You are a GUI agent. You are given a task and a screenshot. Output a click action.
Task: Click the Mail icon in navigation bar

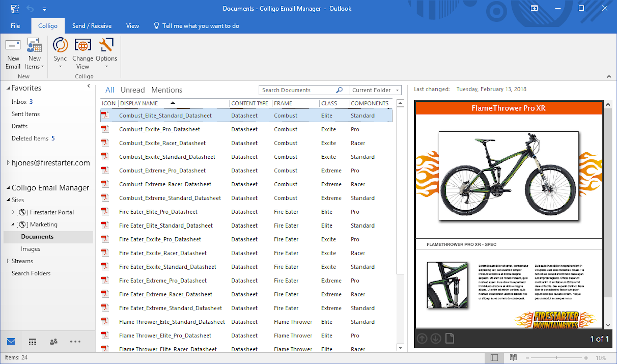pos(11,341)
